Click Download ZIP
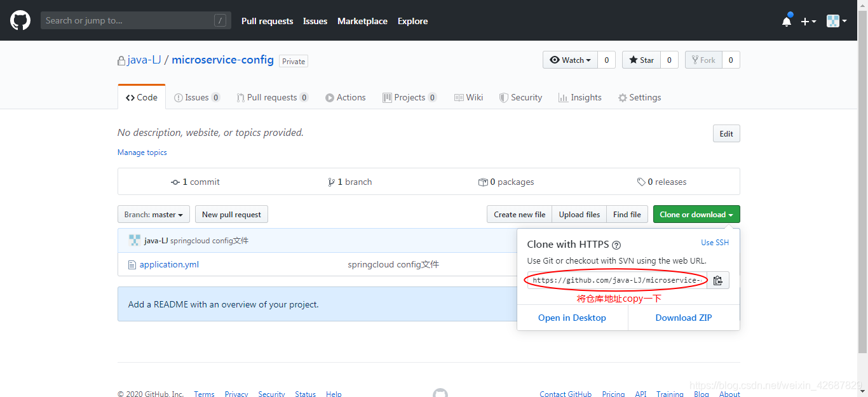The image size is (868, 397). click(x=684, y=318)
